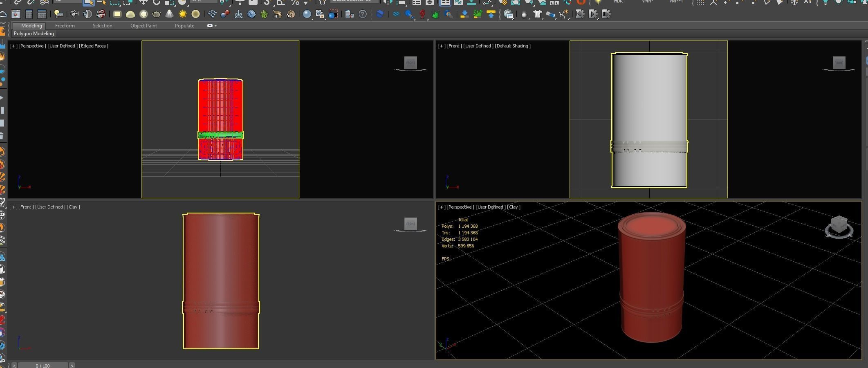Go to previous frame with < button
Viewport: 868px width, 368px height.
pos(14,366)
